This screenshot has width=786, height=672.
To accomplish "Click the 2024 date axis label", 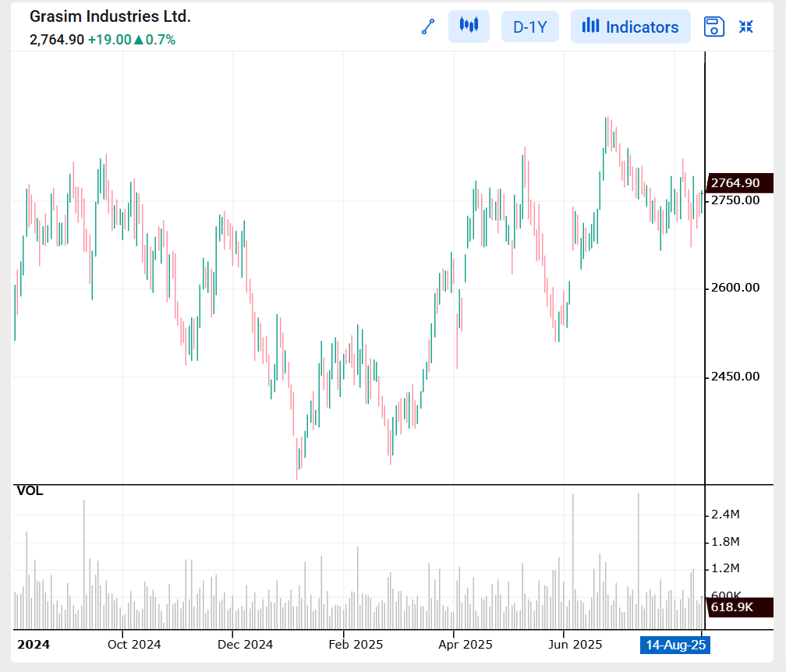I will (34, 645).
